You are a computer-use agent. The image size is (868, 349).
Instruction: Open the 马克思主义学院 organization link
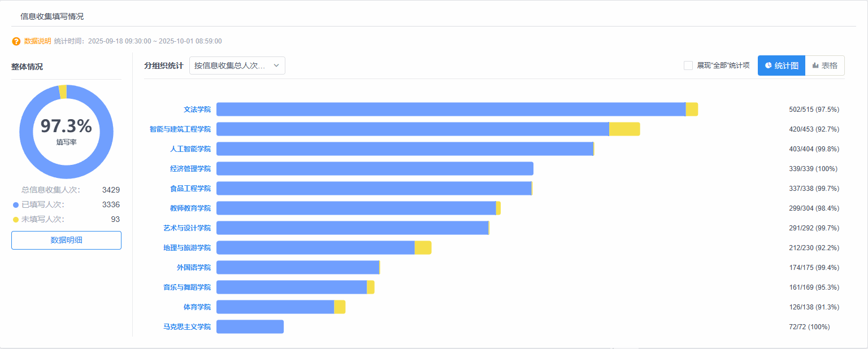[x=187, y=327]
